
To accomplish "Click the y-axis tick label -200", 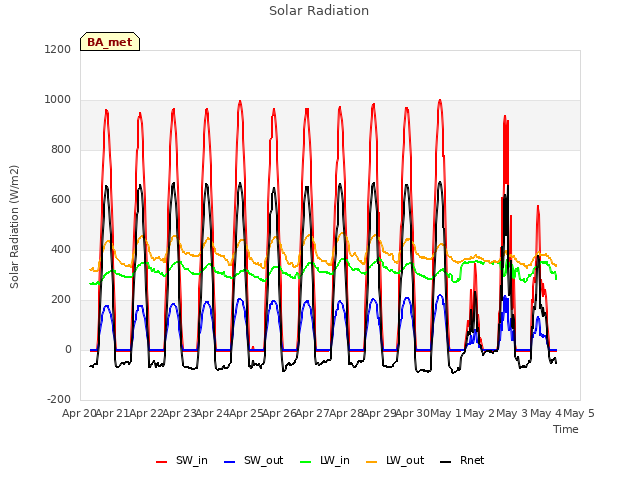I will 59,400.
